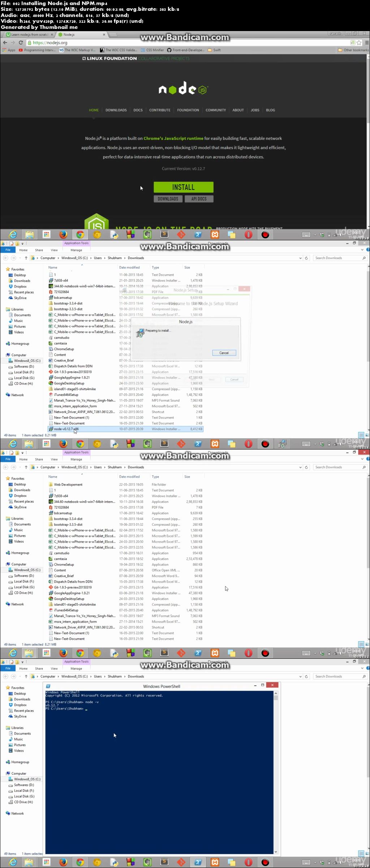The image size is (370, 868).
Task: Click the new tab button in Chrome
Action: tap(113, 35)
